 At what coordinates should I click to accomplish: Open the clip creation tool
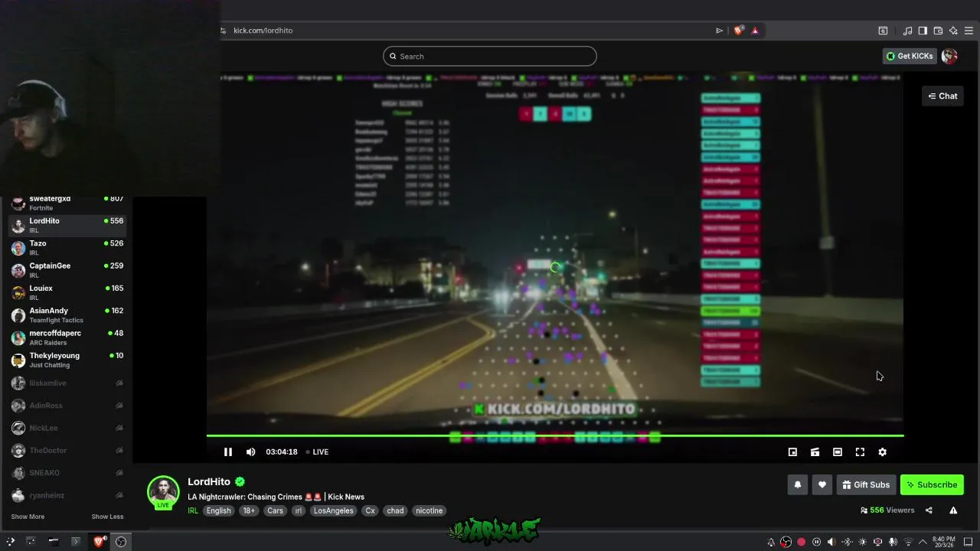click(x=815, y=452)
